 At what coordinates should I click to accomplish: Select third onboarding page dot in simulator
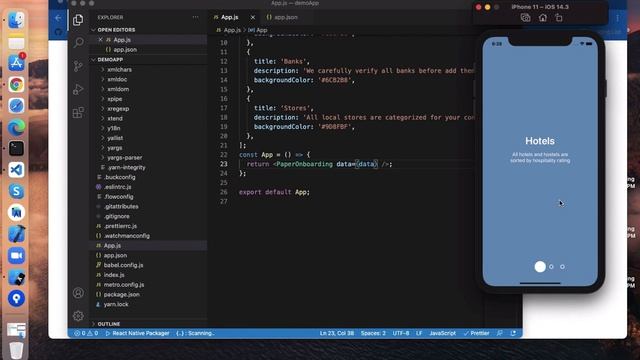click(x=562, y=267)
